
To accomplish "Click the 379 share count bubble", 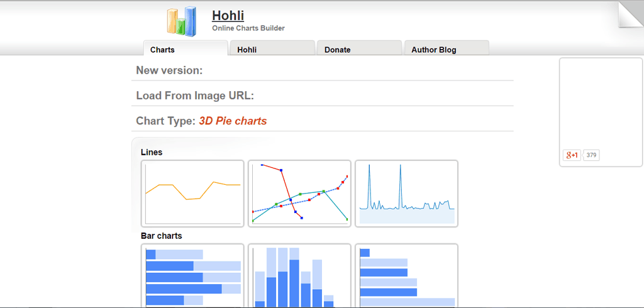I will (x=591, y=155).
